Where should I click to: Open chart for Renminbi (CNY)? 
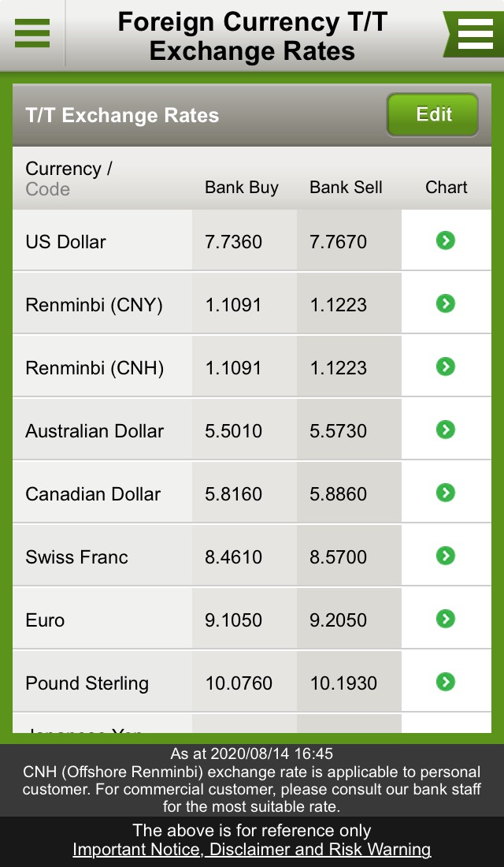446,303
